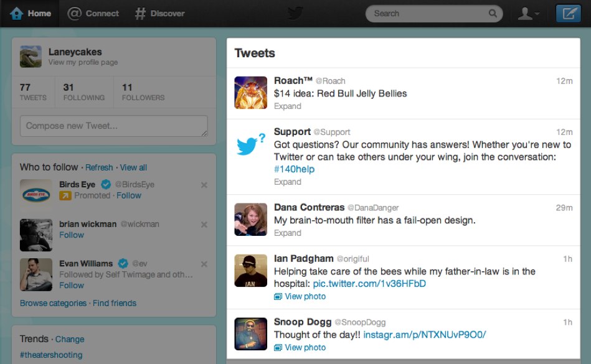The height and width of the screenshot is (364, 591).
Task: Follow Birds Eye
Action: 129,196
